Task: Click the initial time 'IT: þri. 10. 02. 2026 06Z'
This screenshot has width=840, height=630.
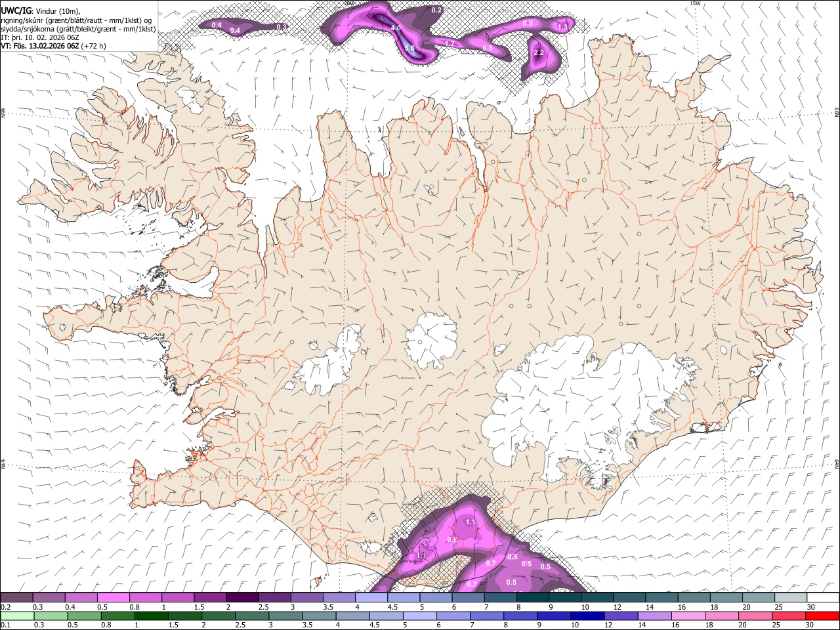Action: coord(40,37)
